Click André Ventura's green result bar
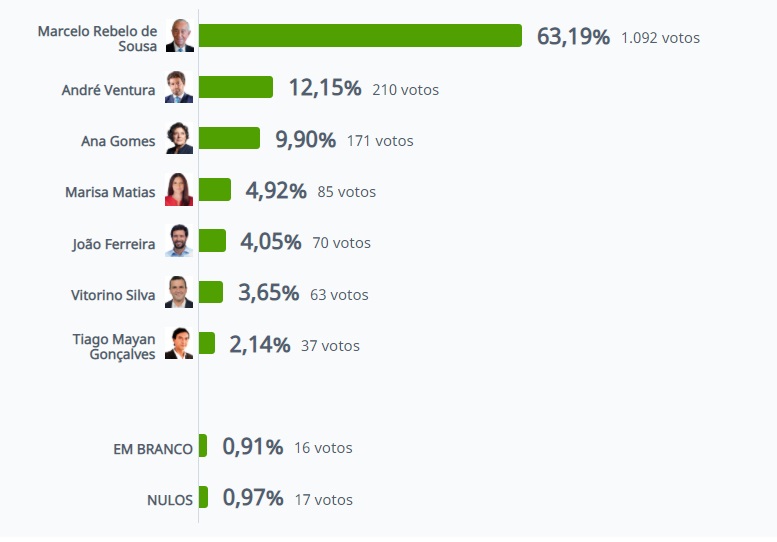This screenshot has width=777, height=542. pyautogui.click(x=236, y=87)
